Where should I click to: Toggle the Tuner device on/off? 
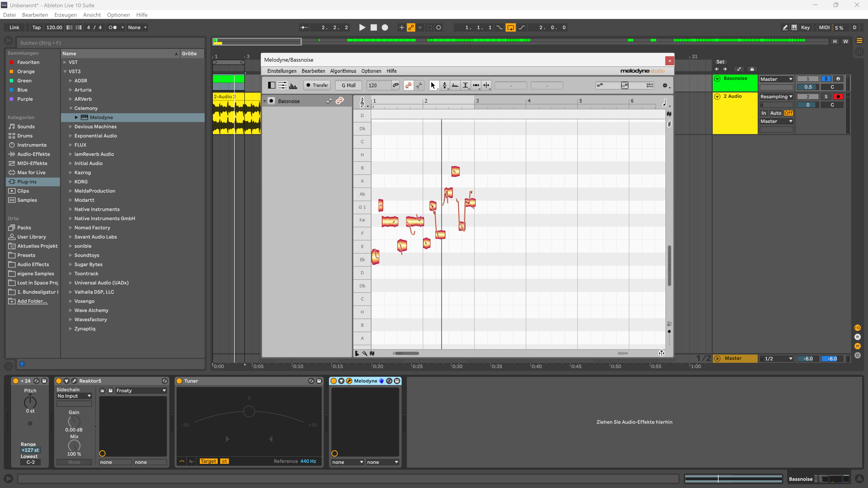(180, 381)
